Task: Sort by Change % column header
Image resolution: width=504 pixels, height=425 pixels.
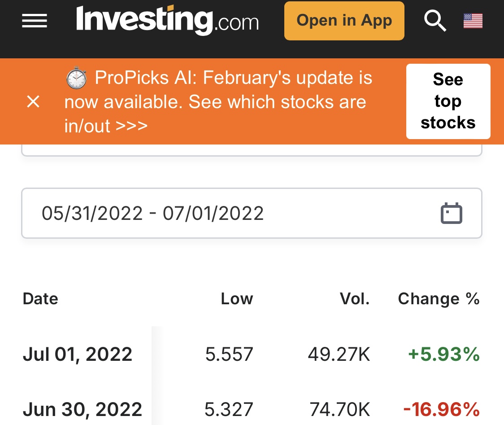Action: click(x=439, y=299)
